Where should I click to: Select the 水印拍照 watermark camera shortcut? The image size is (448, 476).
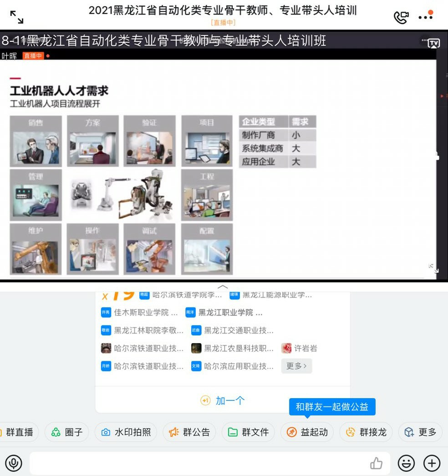[126, 432]
